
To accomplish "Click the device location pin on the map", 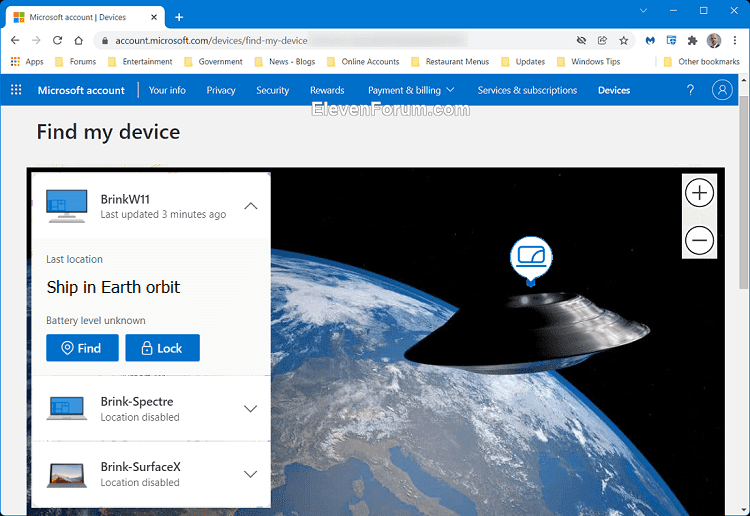I will (x=531, y=260).
